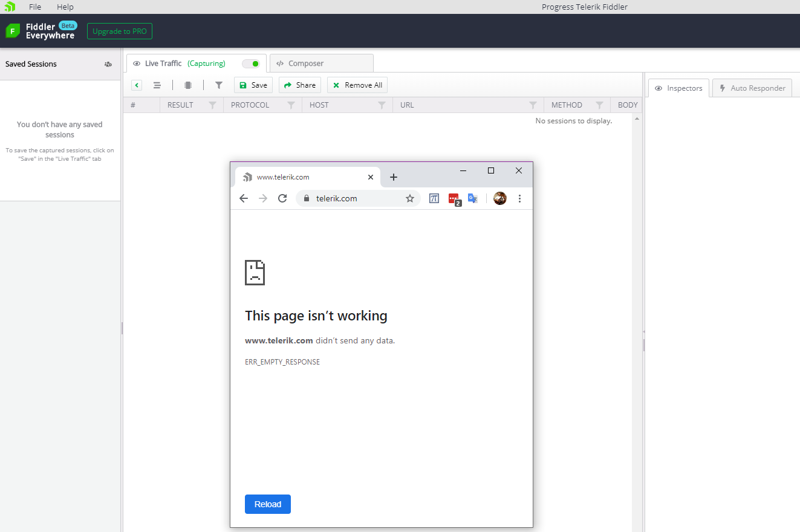
Task: Share the captured sessions
Action: point(300,85)
